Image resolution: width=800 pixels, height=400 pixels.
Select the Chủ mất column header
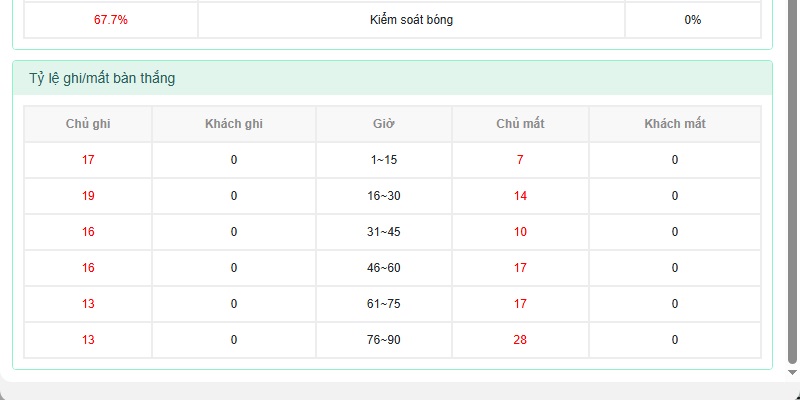point(520,124)
